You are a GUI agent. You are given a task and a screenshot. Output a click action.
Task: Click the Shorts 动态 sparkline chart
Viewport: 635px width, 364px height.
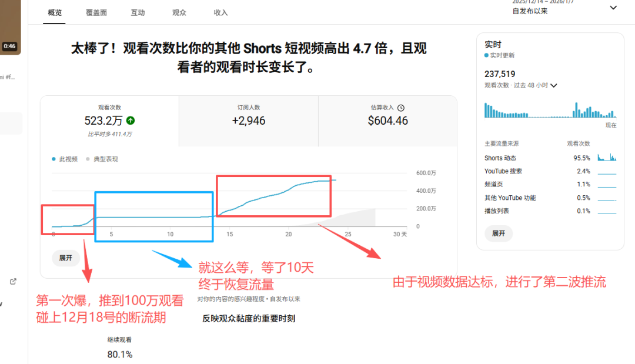[607, 157]
